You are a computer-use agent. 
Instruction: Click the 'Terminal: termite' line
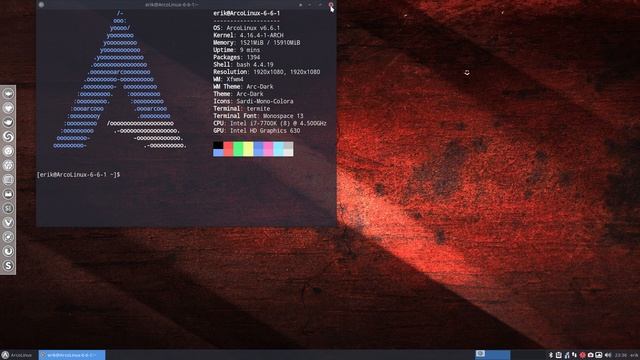242,109
